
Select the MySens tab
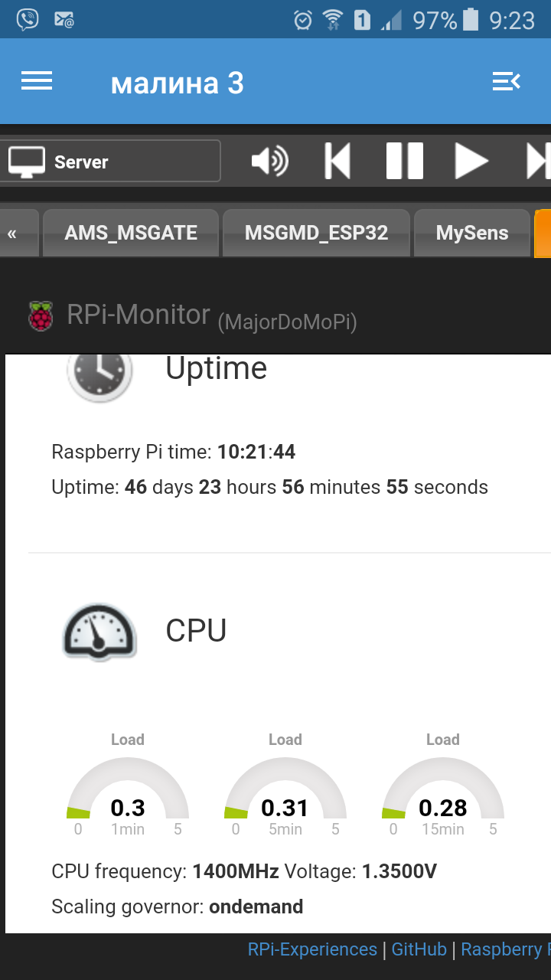tap(472, 233)
